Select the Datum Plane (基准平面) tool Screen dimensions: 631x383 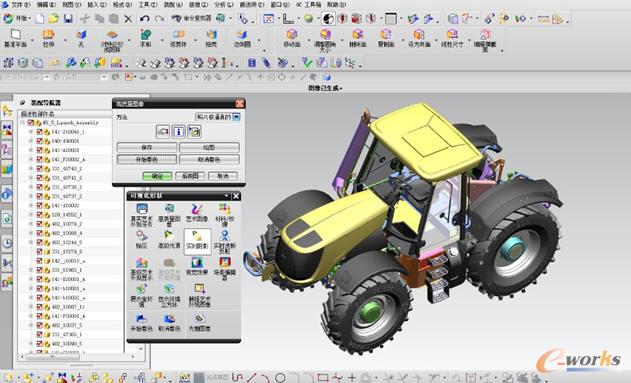(x=15, y=38)
